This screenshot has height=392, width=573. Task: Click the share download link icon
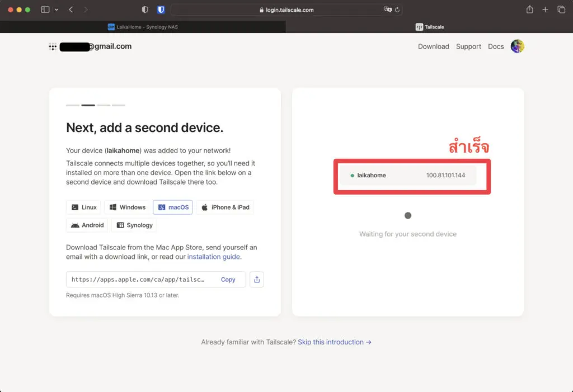pyautogui.click(x=257, y=280)
